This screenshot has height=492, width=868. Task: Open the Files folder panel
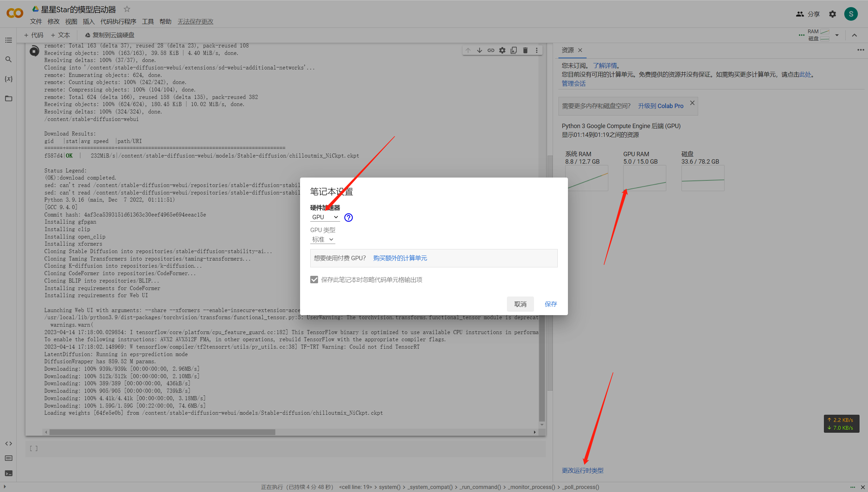click(8, 99)
